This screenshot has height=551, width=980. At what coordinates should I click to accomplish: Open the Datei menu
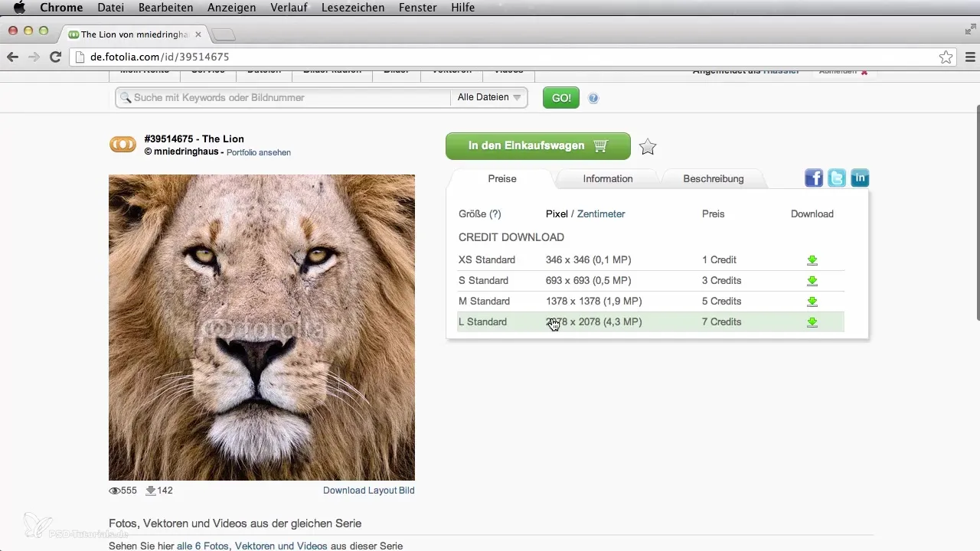point(113,8)
